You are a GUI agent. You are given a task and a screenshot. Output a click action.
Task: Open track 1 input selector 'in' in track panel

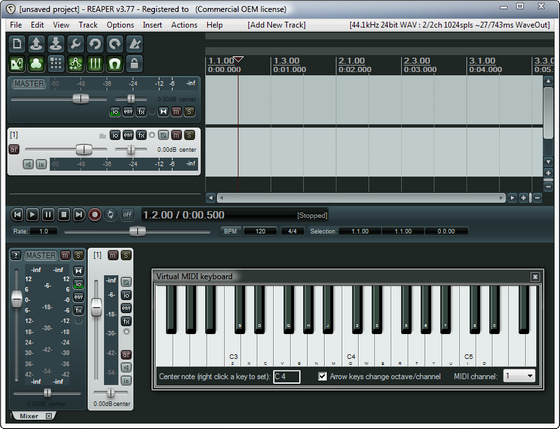point(41,164)
